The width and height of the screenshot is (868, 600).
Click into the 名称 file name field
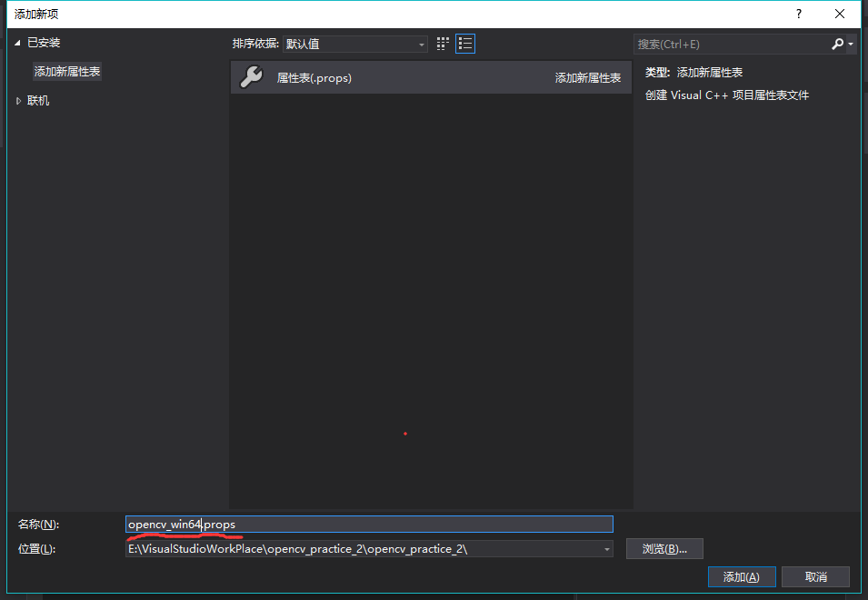369,525
